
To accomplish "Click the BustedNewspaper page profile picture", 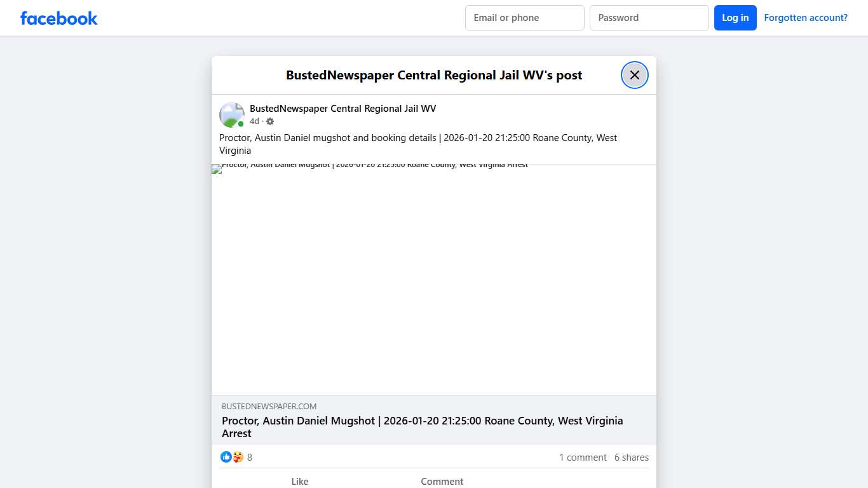I will (x=231, y=115).
